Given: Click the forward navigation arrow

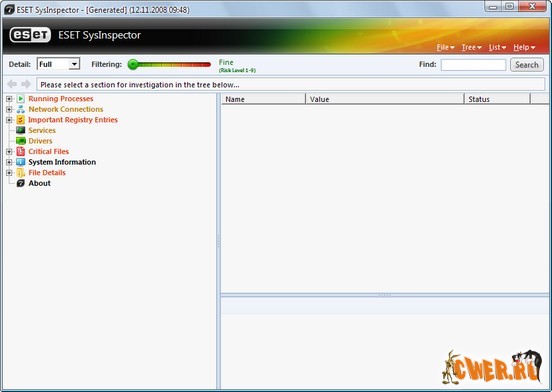Looking at the screenshot, I should 26,84.
